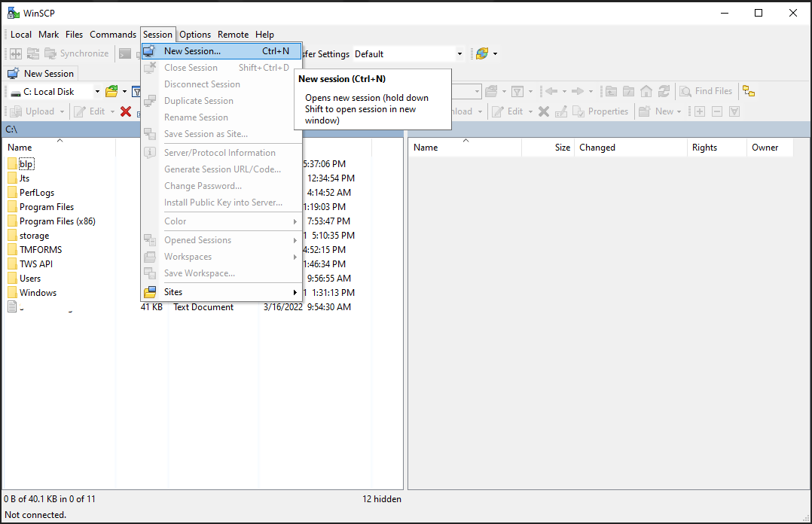Open the console terminal toolbar icon
This screenshot has height=524, width=812.
click(x=125, y=53)
